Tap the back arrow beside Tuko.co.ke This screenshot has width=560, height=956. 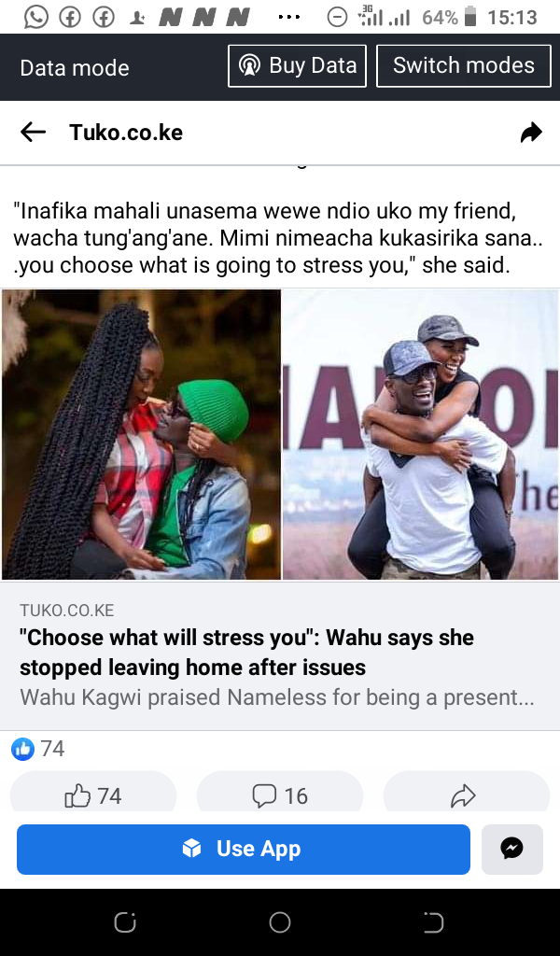pos(33,132)
